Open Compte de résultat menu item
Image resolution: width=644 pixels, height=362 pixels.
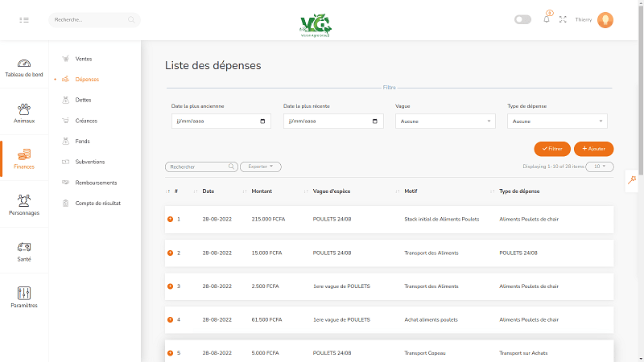click(97, 204)
